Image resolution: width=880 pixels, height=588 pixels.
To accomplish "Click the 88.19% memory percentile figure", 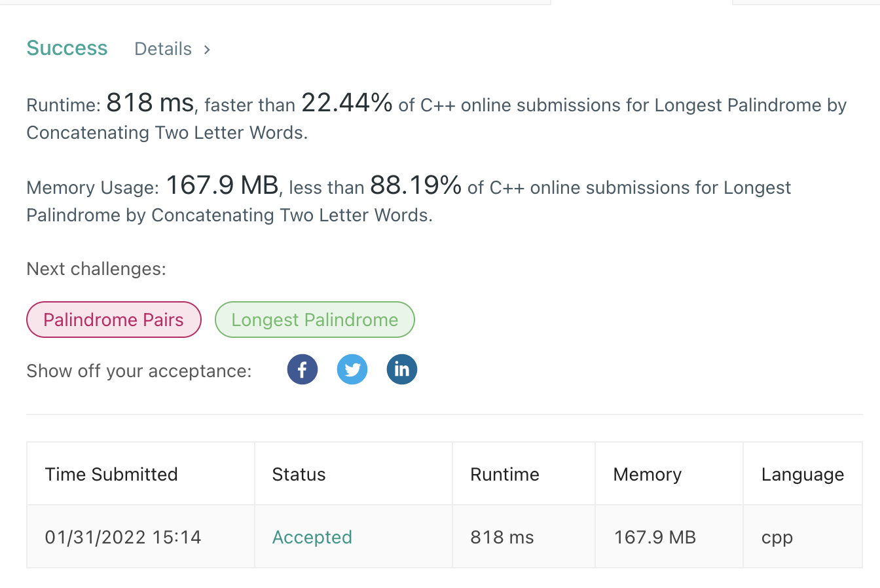I will pos(416,185).
